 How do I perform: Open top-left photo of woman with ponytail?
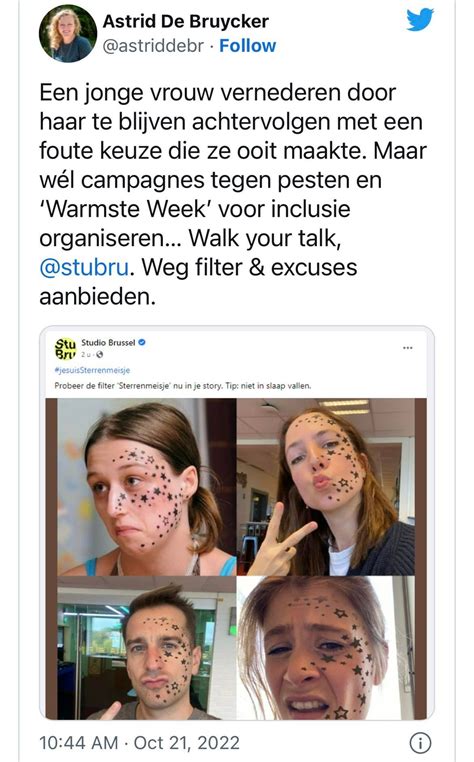[147, 487]
